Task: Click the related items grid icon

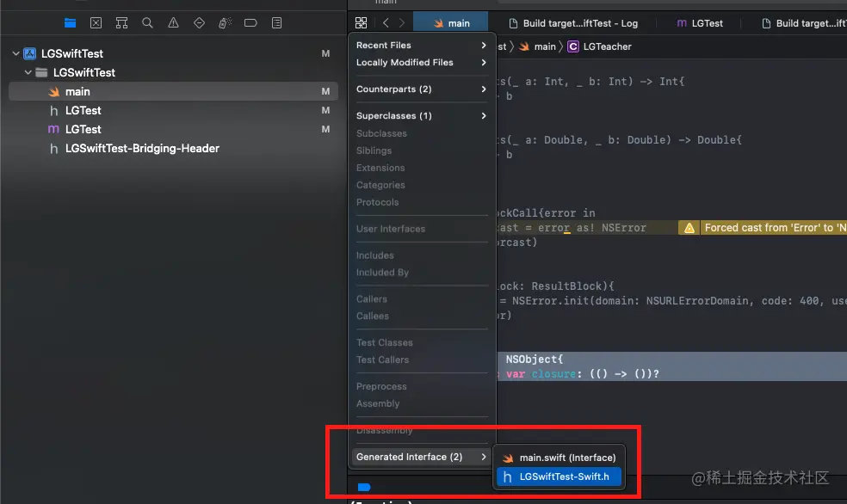Action: click(x=361, y=22)
